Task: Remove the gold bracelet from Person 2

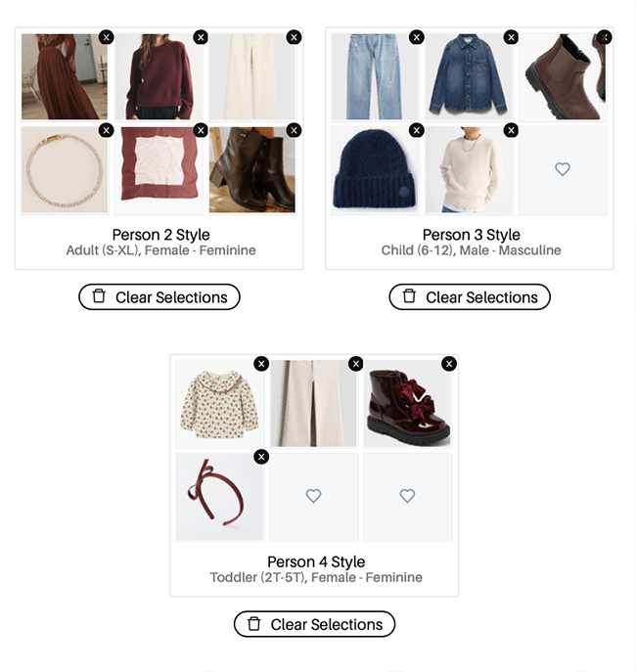Action: pos(107,130)
